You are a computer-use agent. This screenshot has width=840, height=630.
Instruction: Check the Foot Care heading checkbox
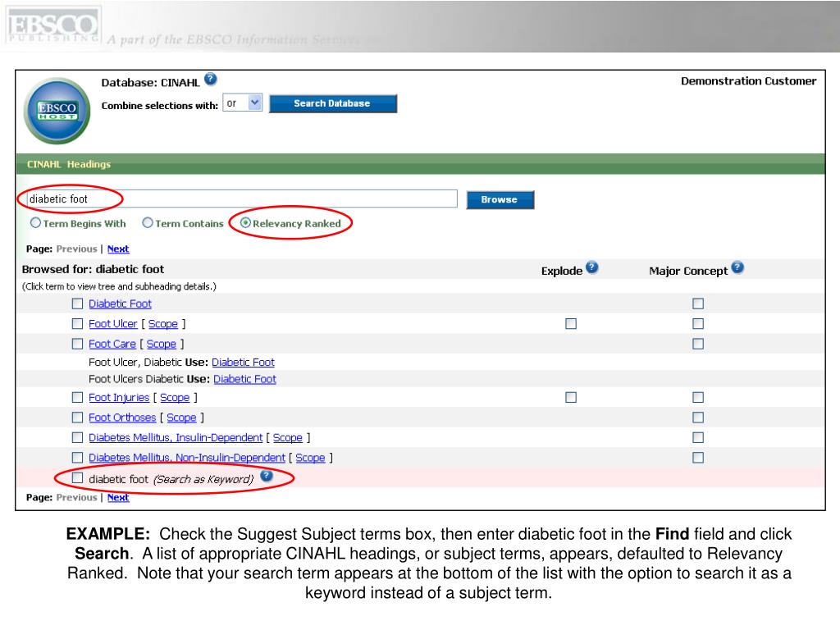[78, 344]
